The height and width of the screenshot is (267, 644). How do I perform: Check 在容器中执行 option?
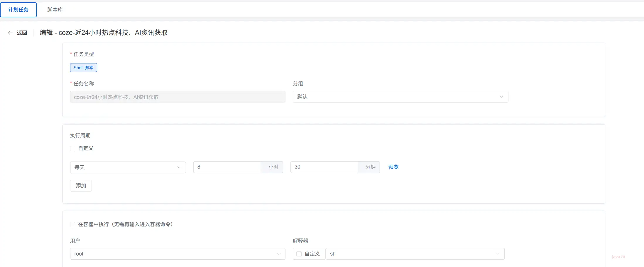[x=73, y=225]
